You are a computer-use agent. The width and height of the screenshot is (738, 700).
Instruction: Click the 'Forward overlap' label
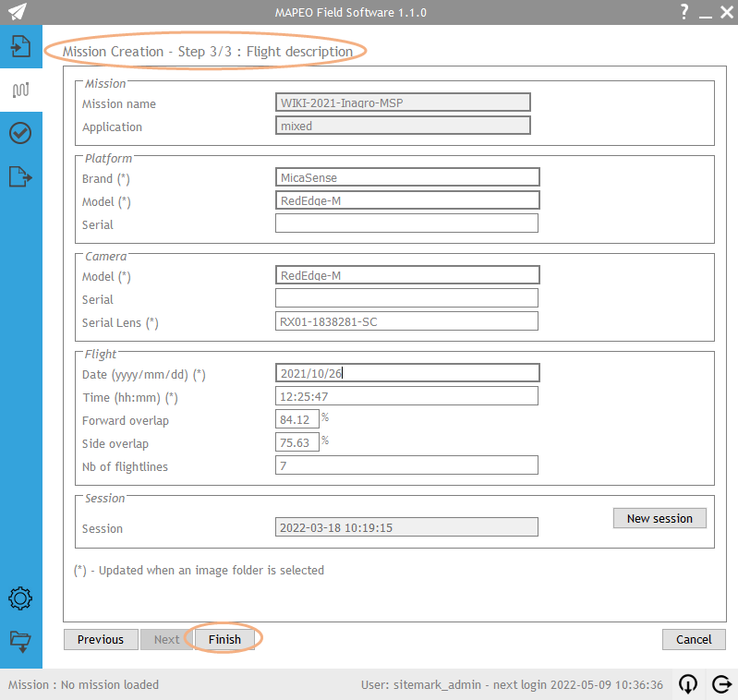coord(126,420)
